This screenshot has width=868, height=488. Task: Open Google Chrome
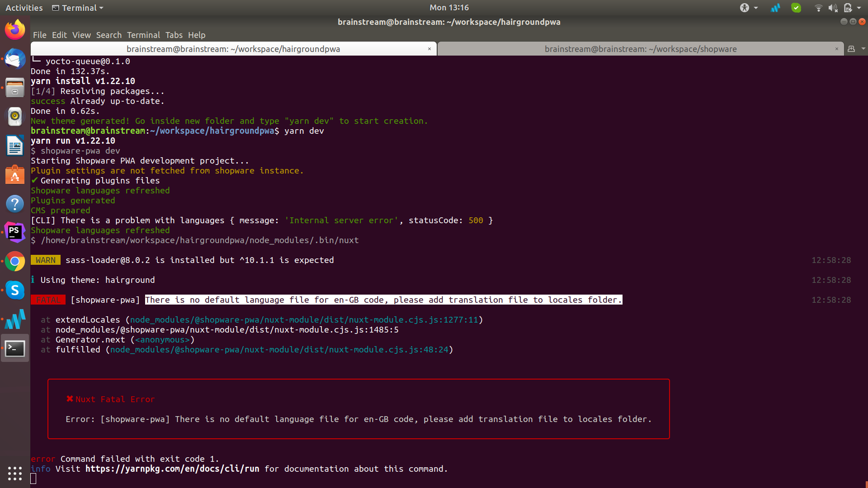pyautogui.click(x=15, y=261)
